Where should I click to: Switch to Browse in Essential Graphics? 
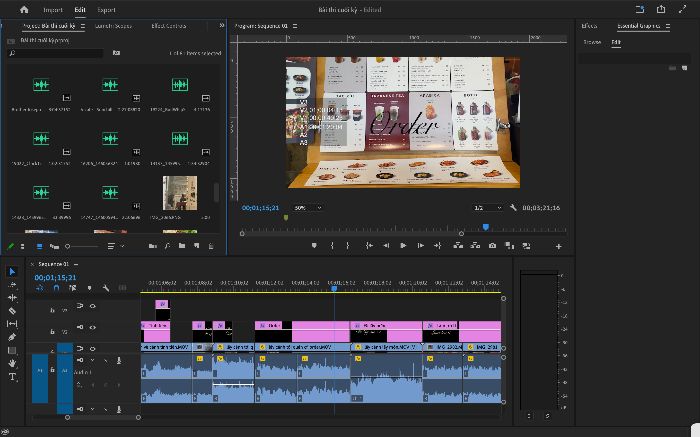pos(592,42)
